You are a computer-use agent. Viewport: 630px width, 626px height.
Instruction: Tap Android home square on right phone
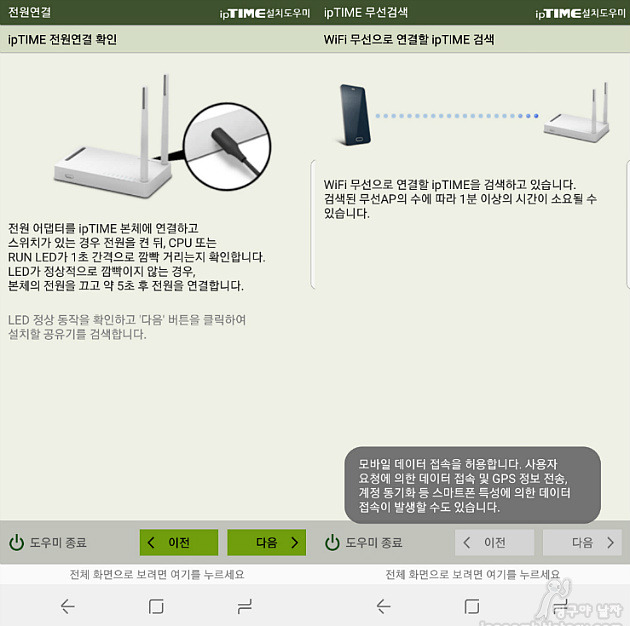coord(472,606)
